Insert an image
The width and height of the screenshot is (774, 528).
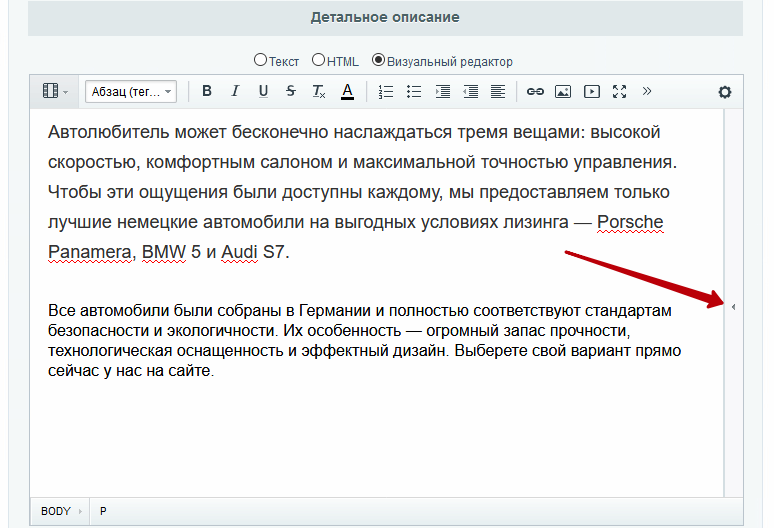coord(563,92)
